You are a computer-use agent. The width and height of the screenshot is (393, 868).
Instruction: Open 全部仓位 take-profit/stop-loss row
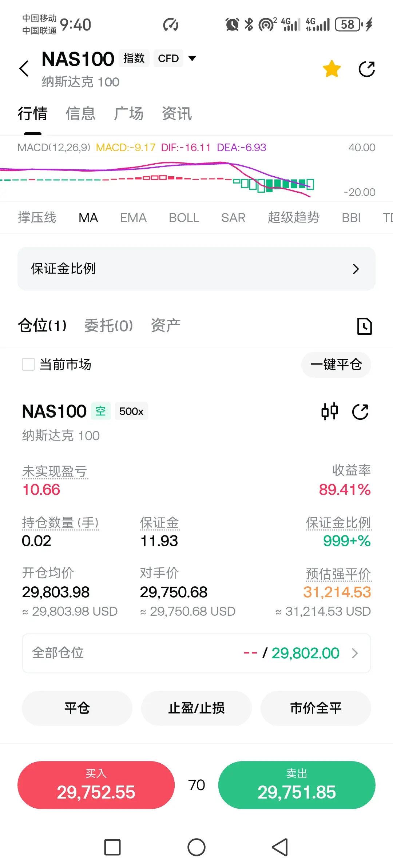pyautogui.click(x=196, y=653)
